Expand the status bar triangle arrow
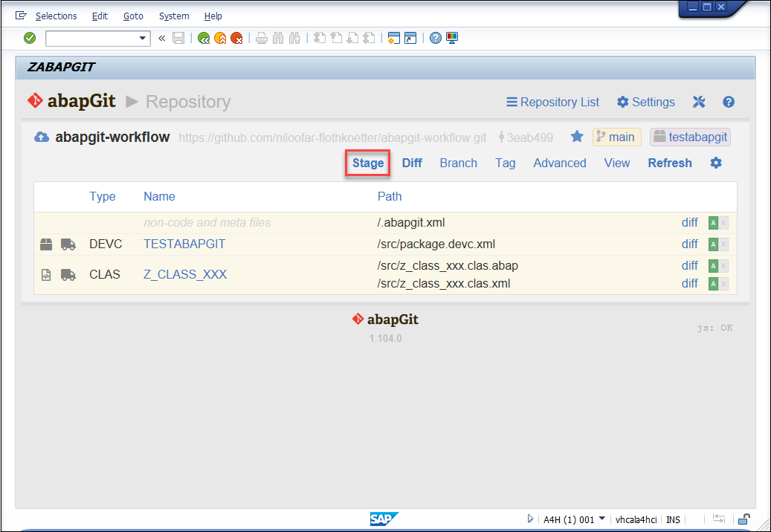This screenshot has width=771, height=532. (530, 519)
